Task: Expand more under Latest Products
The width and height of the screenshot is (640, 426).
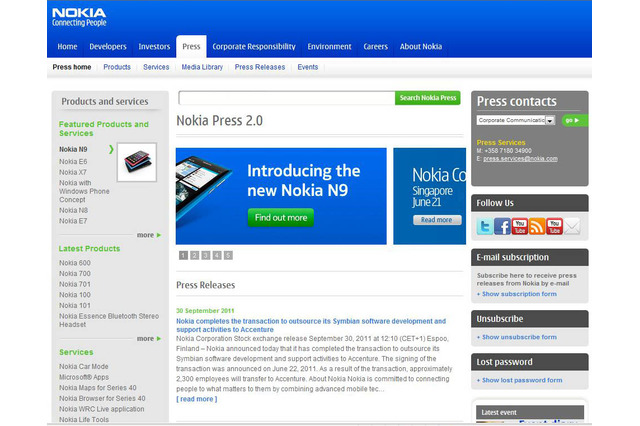Action: (149, 339)
